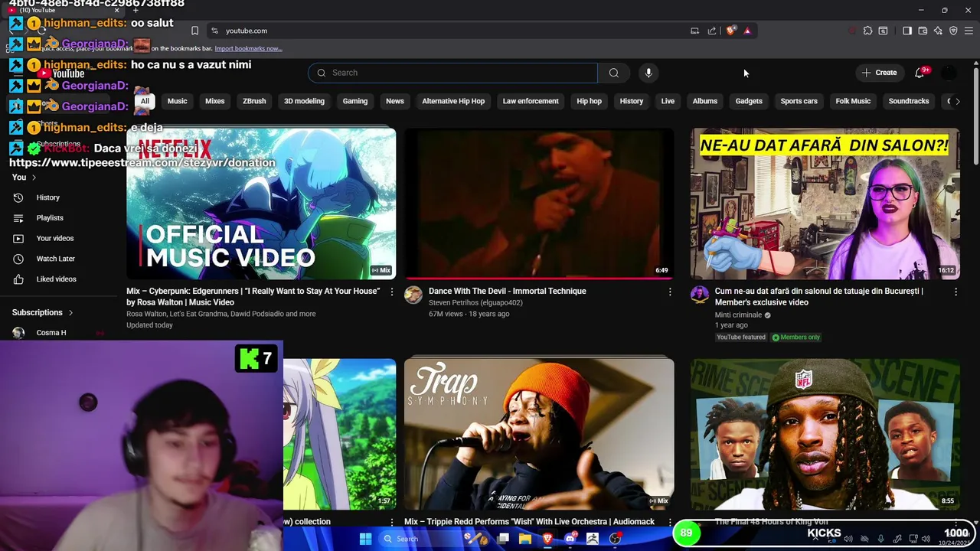This screenshot has height=551, width=980.
Task: Click the Create button
Action: point(879,73)
